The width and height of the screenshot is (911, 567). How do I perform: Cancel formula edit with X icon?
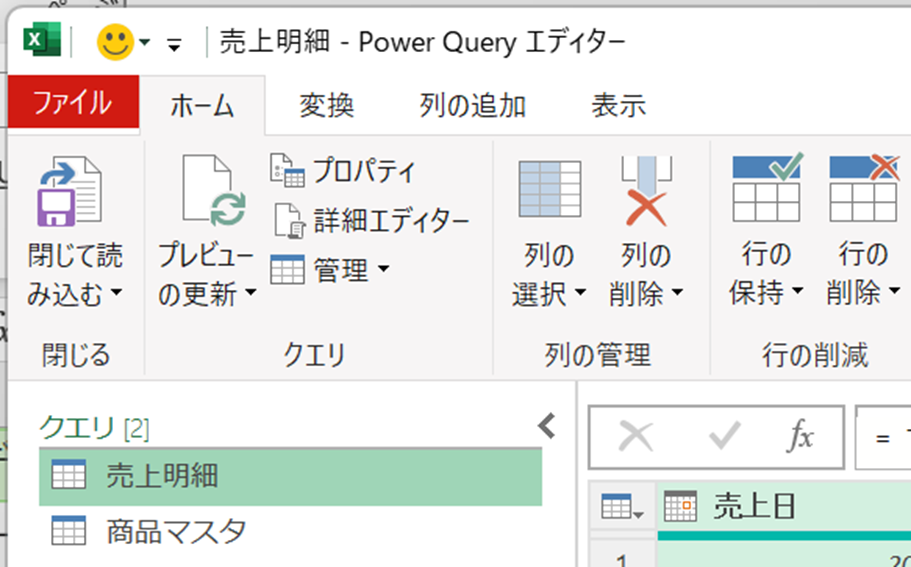tap(636, 436)
